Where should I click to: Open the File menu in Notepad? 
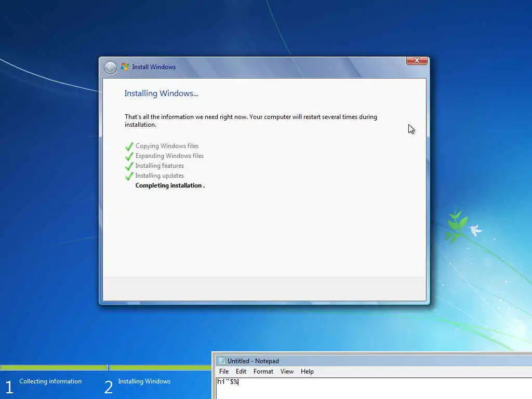(x=224, y=371)
